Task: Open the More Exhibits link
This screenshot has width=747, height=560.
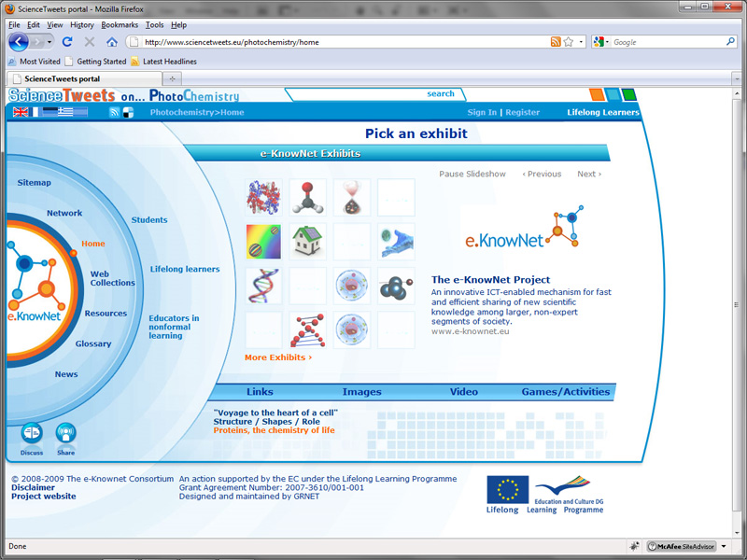Action: point(278,357)
